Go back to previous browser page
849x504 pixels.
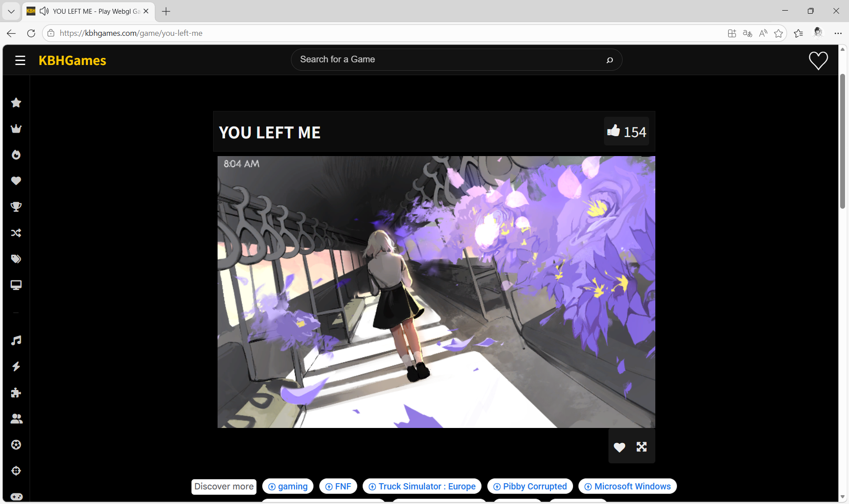pyautogui.click(x=11, y=33)
